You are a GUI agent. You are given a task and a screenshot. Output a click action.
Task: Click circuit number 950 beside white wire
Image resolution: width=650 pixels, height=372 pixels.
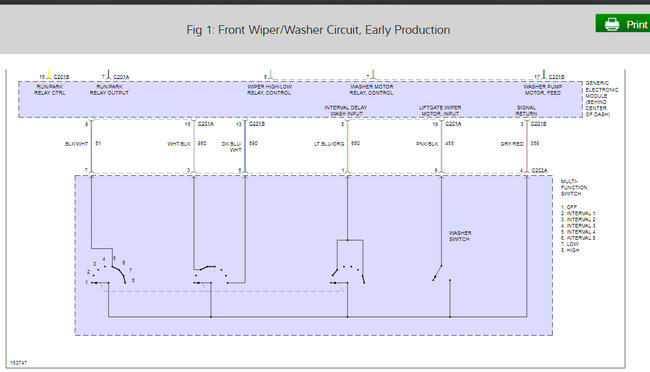(x=202, y=143)
